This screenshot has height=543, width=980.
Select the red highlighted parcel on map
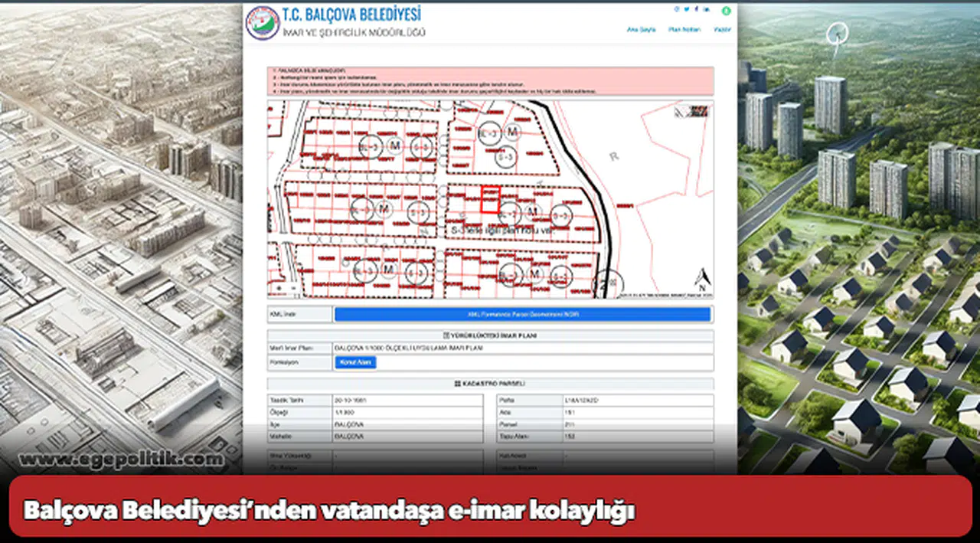489,200
